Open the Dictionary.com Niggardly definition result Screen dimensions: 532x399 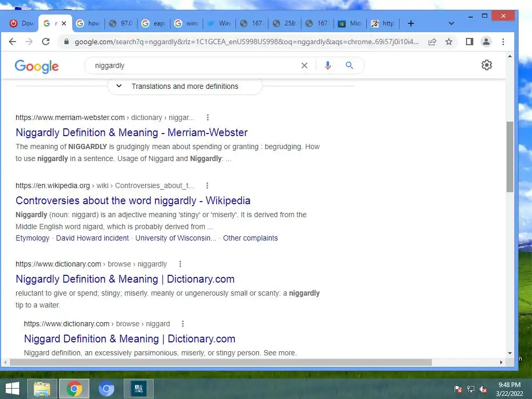[x=125, y=279]
